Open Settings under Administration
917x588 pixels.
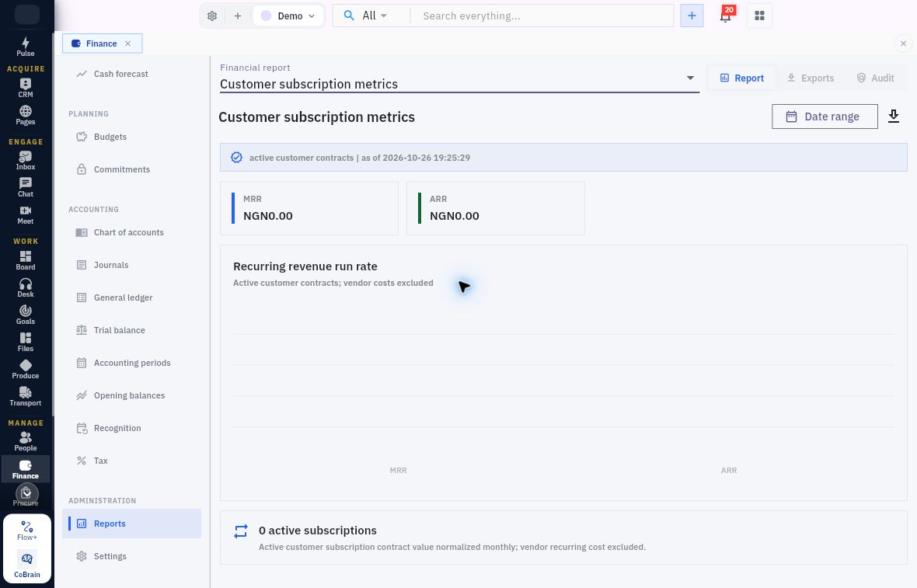(x=131, y=556)
